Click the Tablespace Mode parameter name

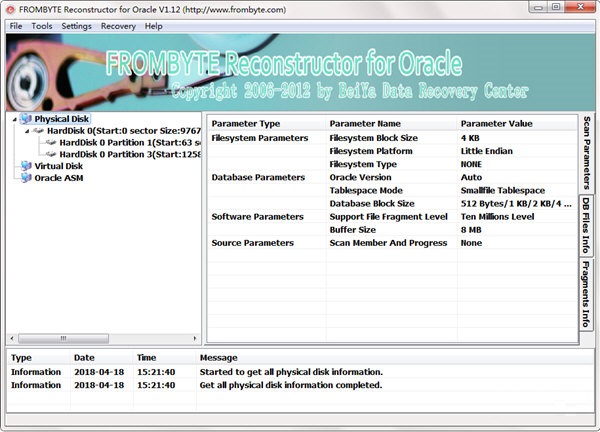coord(366,191)
